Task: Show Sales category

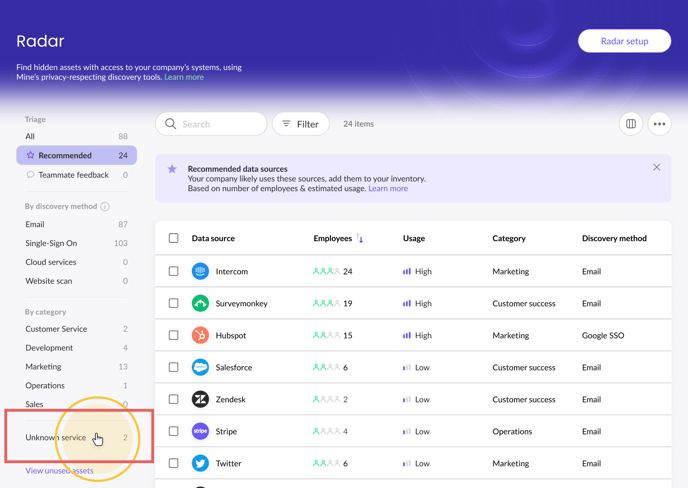Action: click(x=76, y=404)
